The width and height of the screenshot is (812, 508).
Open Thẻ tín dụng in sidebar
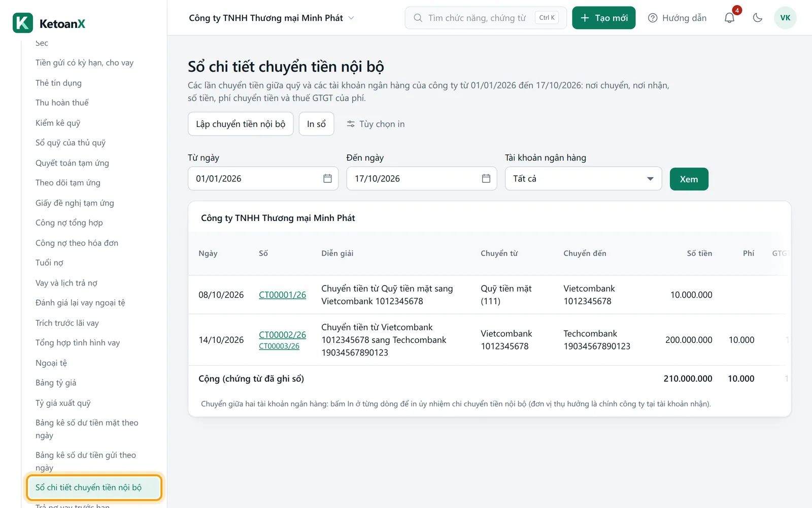tap(58, 83)
